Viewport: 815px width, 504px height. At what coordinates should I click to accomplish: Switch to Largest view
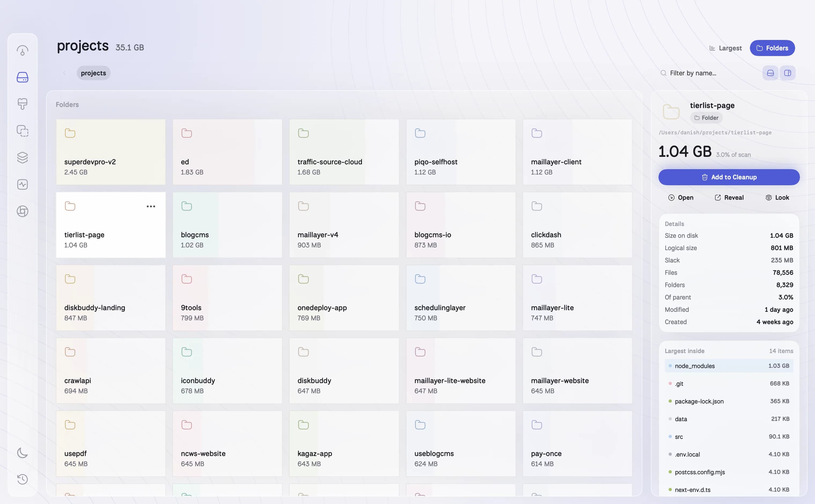coord(725,48)
